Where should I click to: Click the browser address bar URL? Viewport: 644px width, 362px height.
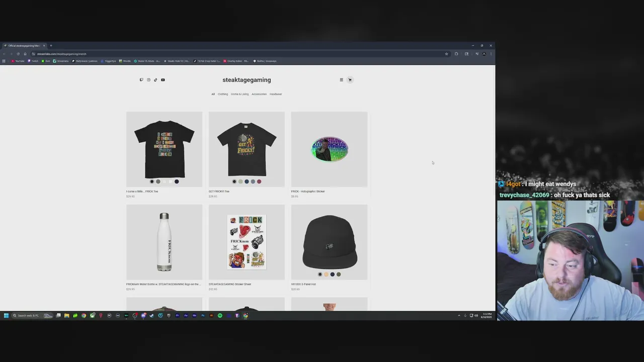(61, 54)
